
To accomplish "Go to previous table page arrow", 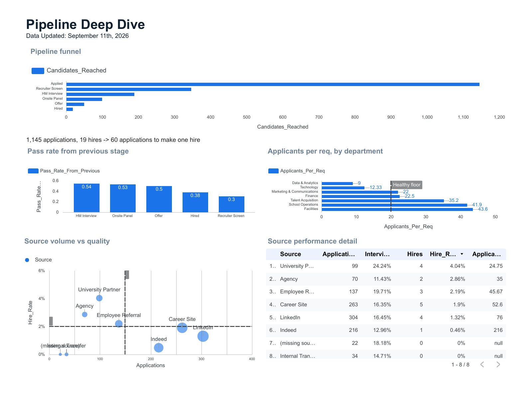I will 482,364.
